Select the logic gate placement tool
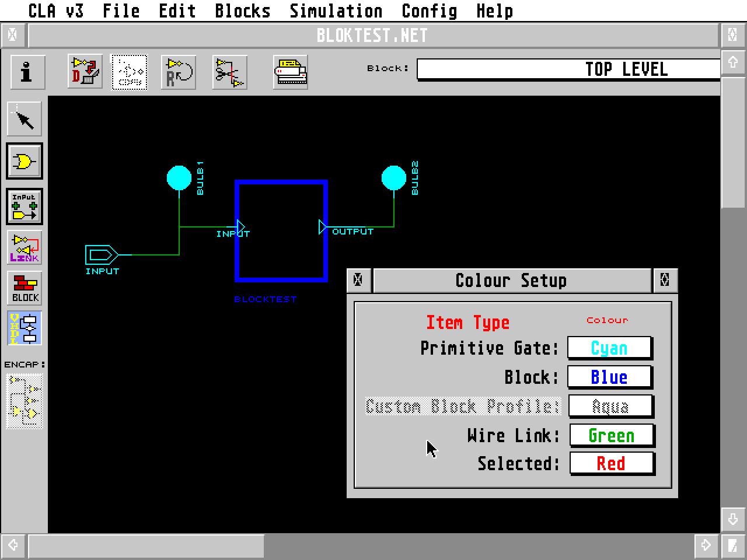Screen dimensions: 747x560 [25, 162]
